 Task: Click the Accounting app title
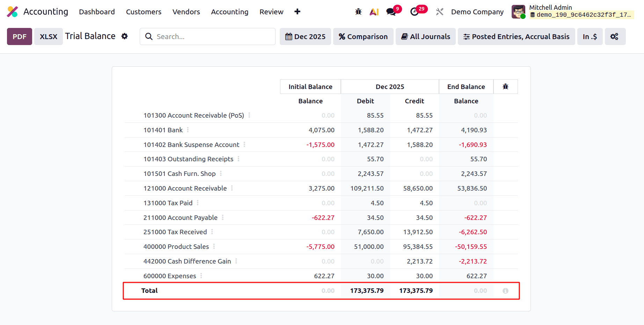46,12
